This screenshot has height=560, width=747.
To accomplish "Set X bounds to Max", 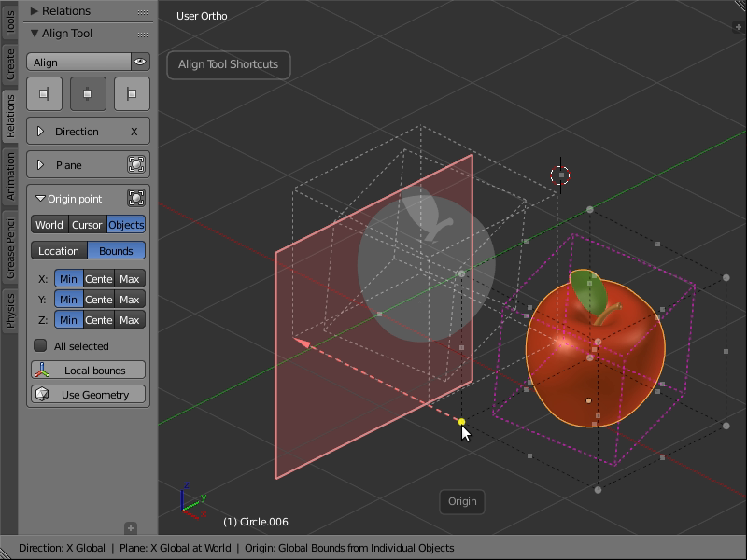I will pyautogui.click(x=130, y=278).
